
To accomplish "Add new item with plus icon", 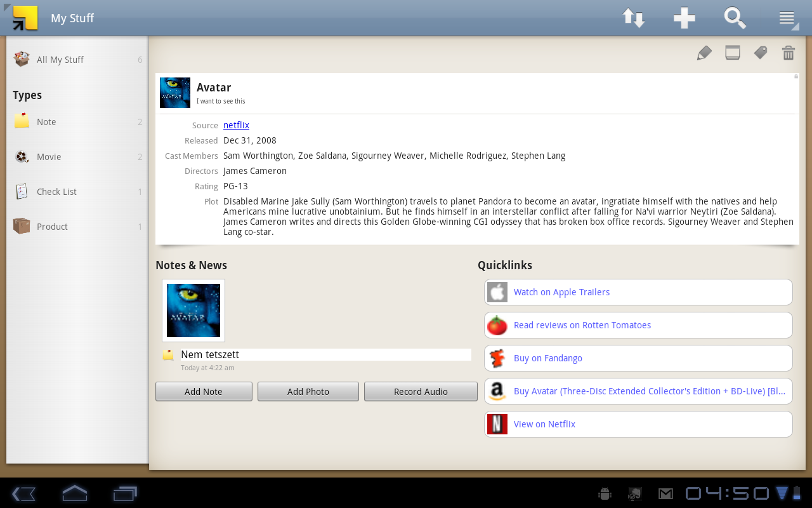I will click(x=684, y=18).
